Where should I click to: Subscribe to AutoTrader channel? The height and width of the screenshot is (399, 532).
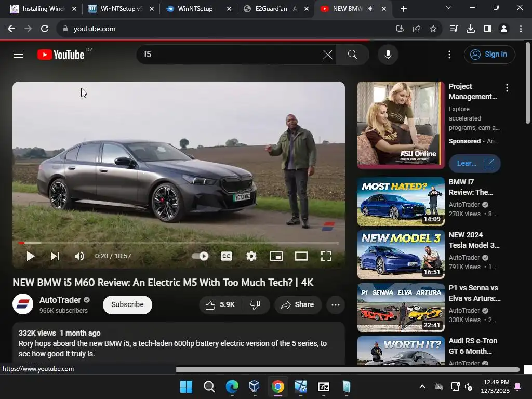(127, 304)
